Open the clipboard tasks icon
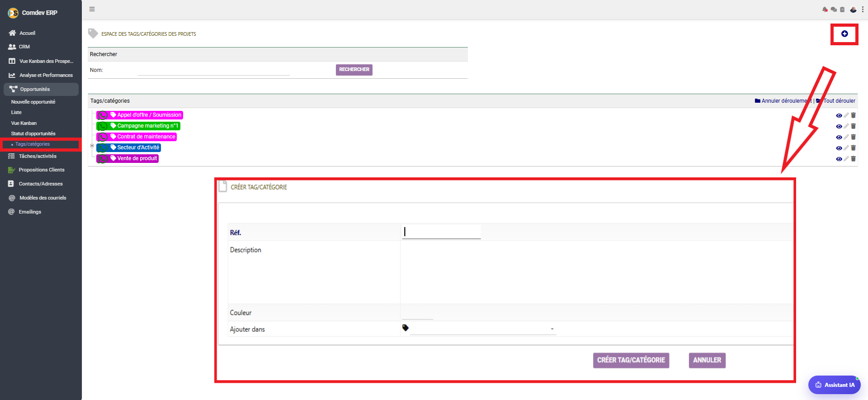The height and width of the screenshot is (400, 868). (x=842, y=9)
